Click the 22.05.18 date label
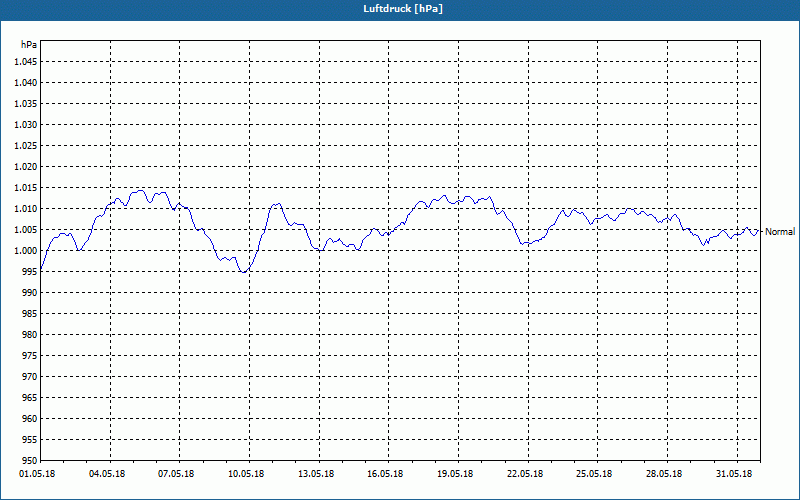This screenshot has width=800, height=500. pos(525,474)
